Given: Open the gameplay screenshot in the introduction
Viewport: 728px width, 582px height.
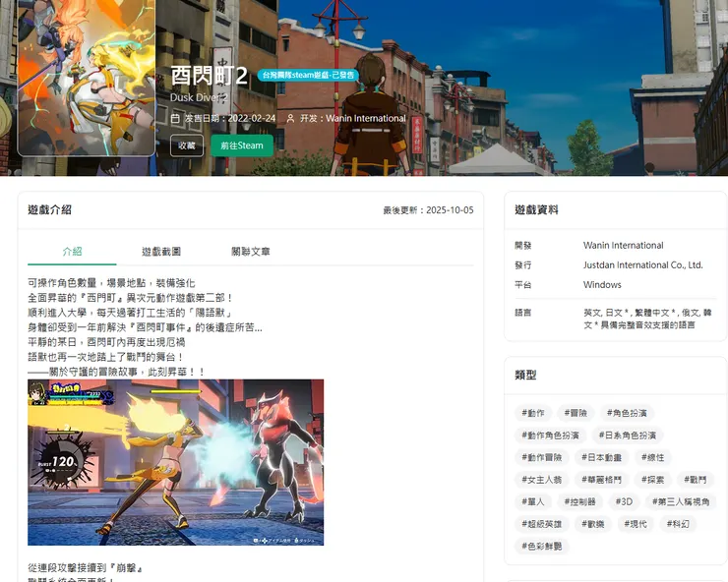Looking at the screenshot, I should 175,462.
